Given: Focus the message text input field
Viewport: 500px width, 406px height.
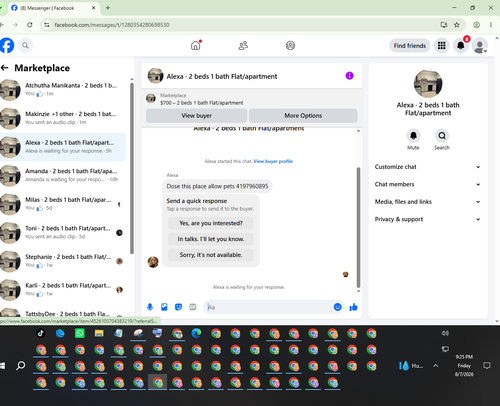Looking at the screenshot, I should point(268,307).
